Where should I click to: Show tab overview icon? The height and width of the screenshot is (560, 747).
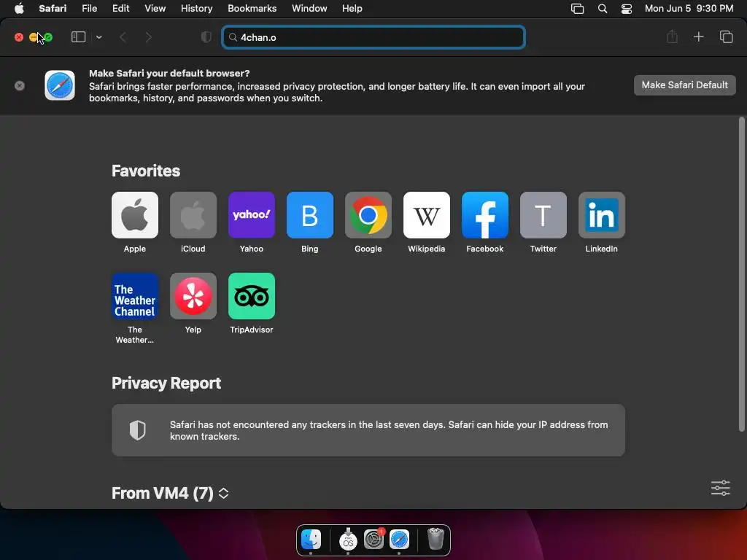point(726,36)
